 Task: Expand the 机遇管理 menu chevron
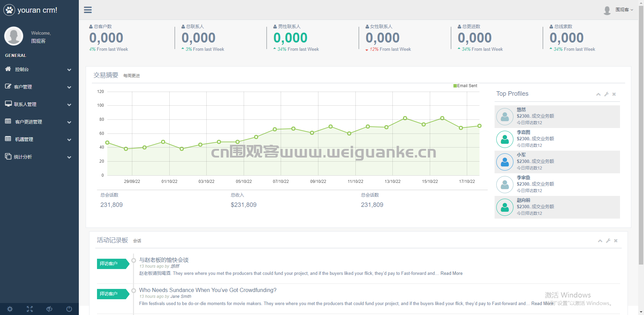coord(69,140)
